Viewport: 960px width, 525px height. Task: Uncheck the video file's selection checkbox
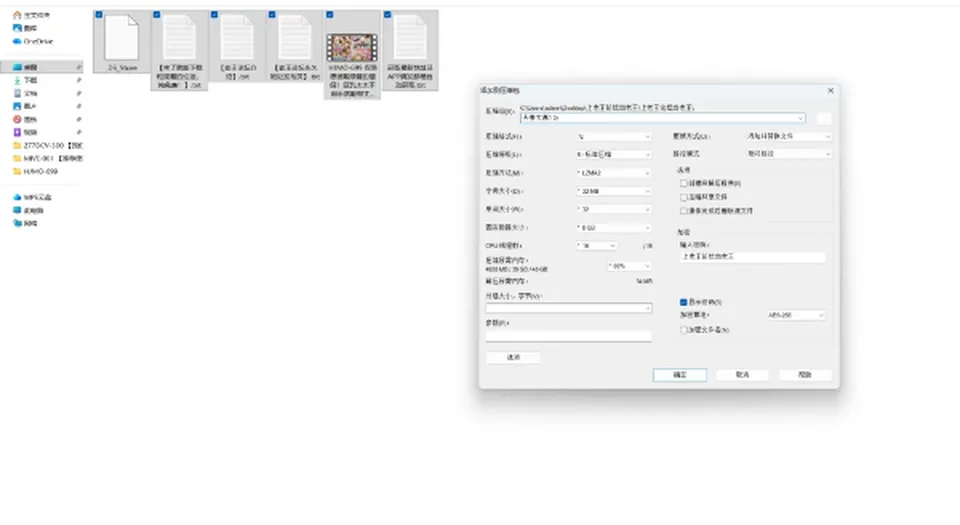point(329,15)
